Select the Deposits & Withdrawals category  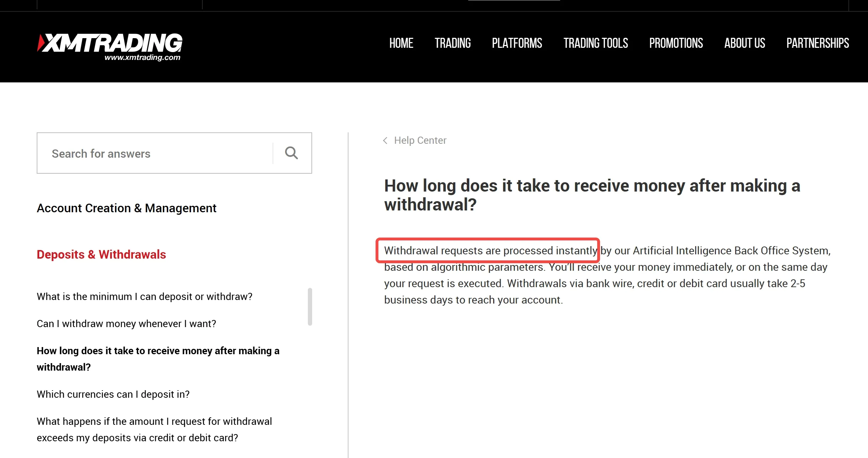click(x=101, y=254)
